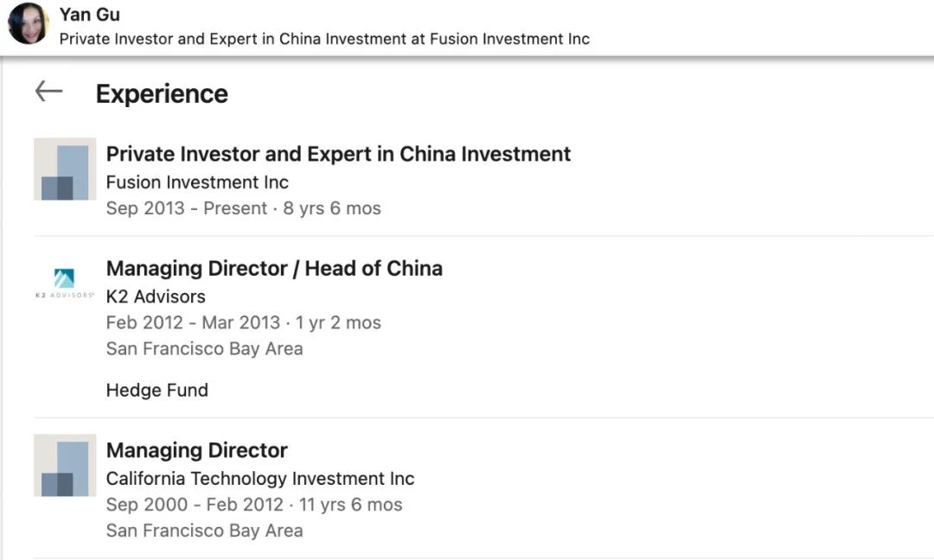Viewport: 934px width, 560px height.
Task: Open the Yan Gu name in header
Action: point(90,15)
